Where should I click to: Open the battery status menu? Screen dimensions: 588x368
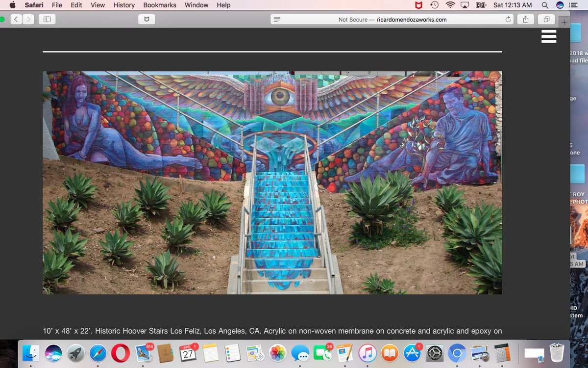(x=481, y=5)
